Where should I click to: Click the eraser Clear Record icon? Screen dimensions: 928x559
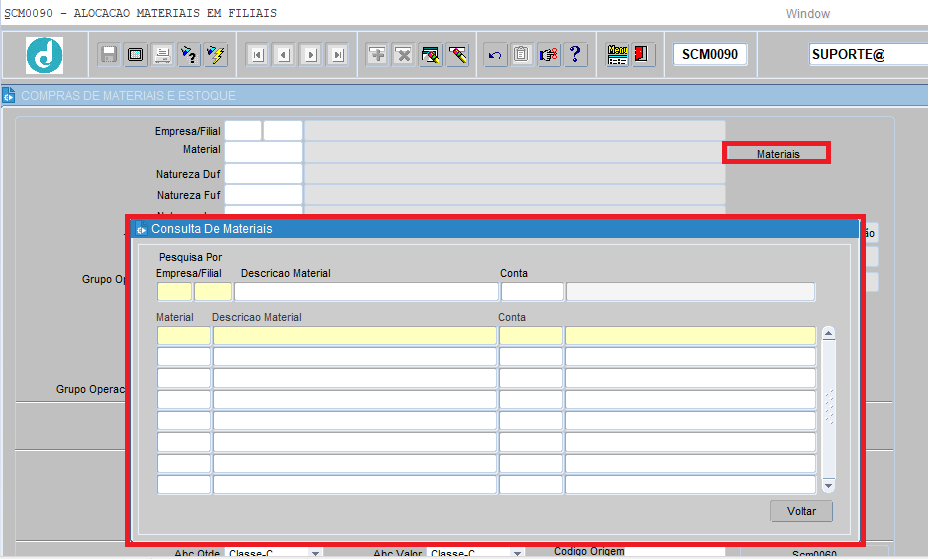(457, 55)
